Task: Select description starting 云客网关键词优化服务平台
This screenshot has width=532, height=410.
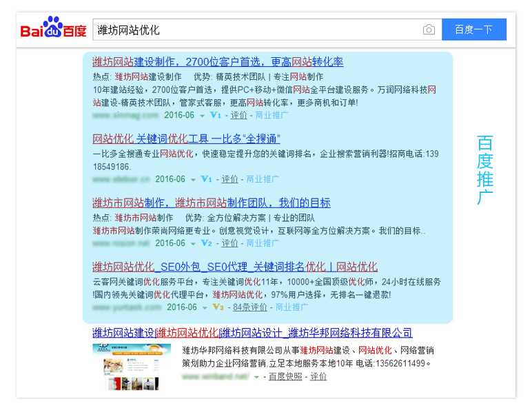Action: (x=267, y=288)
